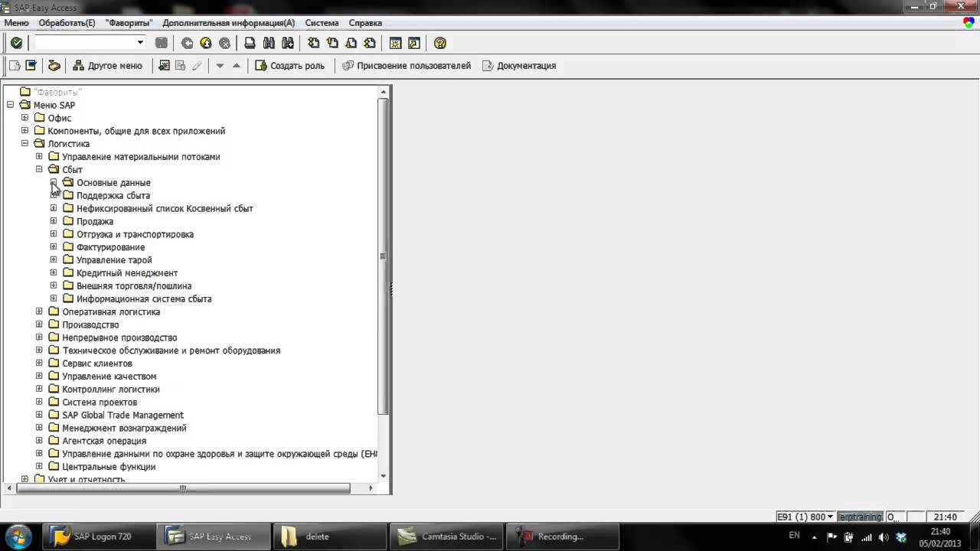Expand the Система проектов node

click(39, 402)
